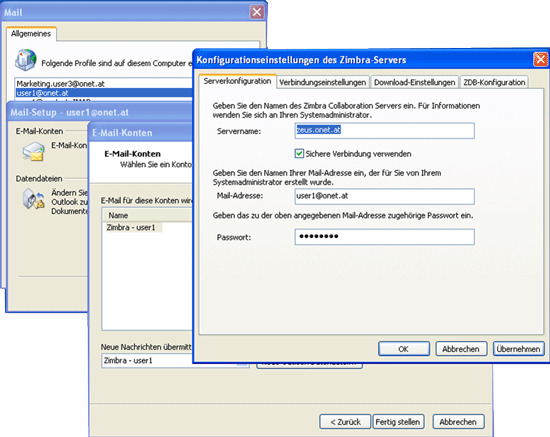Open the Serverkonfiguration tab
550x437 pixels.
click(x=237, y=81)
